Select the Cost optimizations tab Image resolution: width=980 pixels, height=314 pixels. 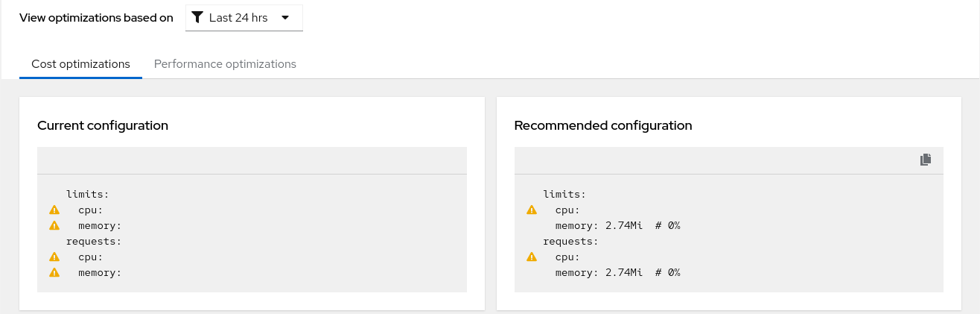[80, 64]
